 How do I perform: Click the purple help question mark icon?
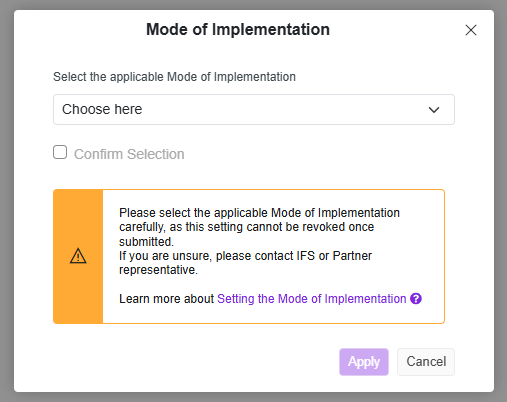coord(416,298)
